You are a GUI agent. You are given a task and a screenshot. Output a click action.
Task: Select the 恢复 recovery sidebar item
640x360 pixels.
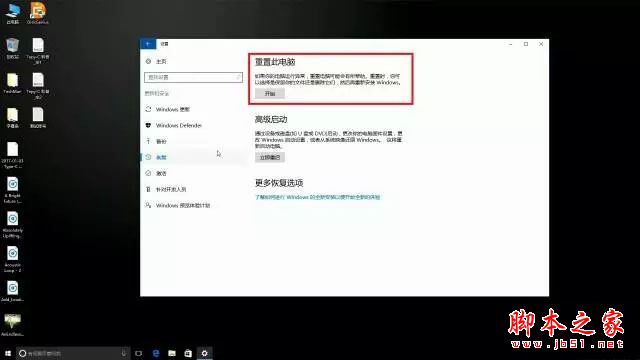pos(161,157)
